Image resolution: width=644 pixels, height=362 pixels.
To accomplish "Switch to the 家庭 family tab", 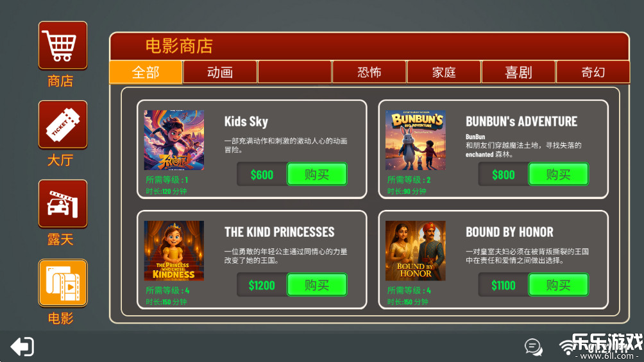I will tap(444, 73).
